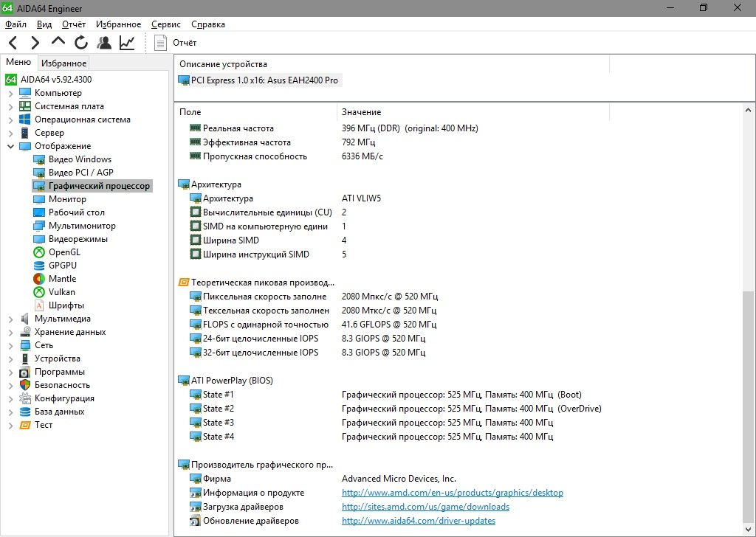Open the aida64.com driver-updates link
The height and width of the screenshot is (537, 756).
pos(419,521)
